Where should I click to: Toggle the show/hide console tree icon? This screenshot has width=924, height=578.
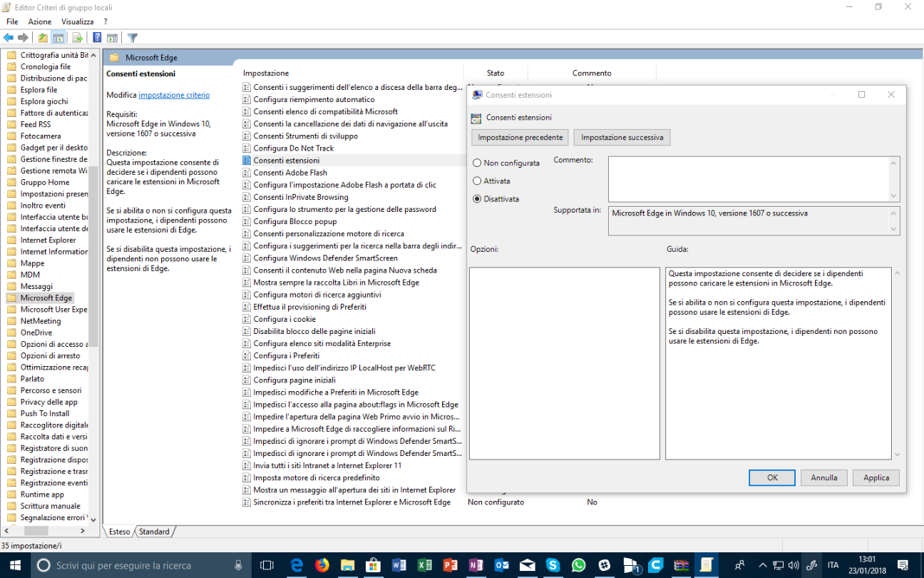pyautogui.click(x=58, y=38)
